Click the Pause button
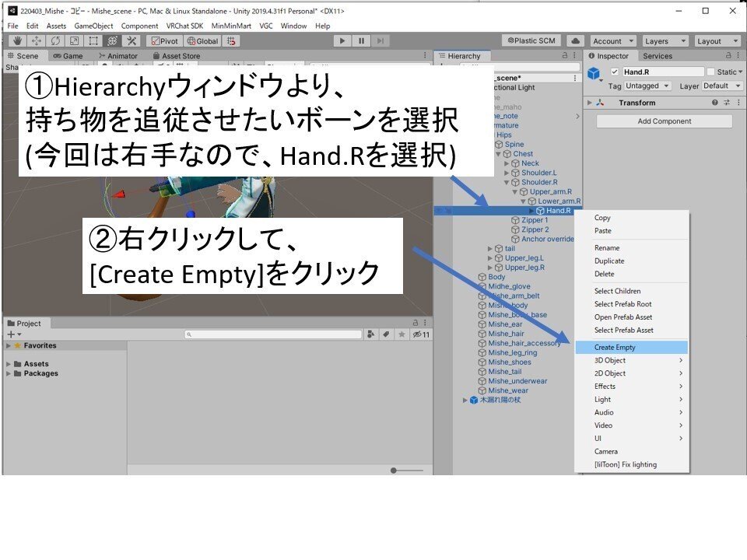Image resolution: width=747 pixels, height=560 pixels. point(361,41)
